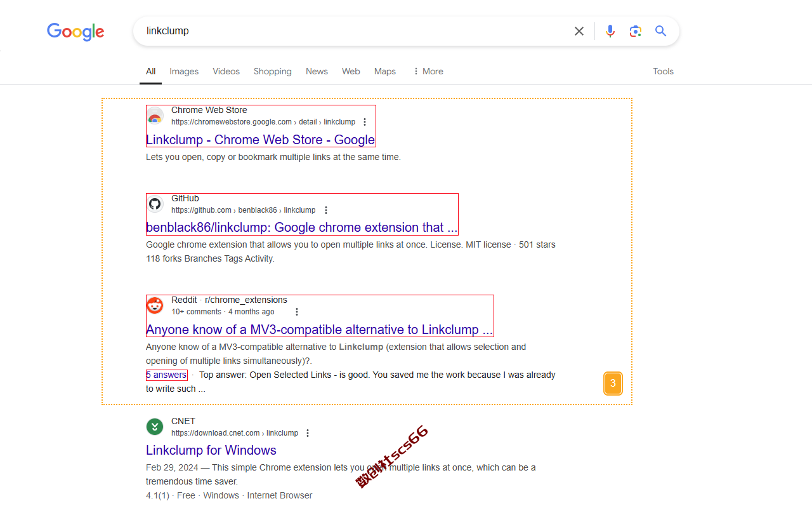Click the download.cnet.com URL breadcrumb

point(235,433)
